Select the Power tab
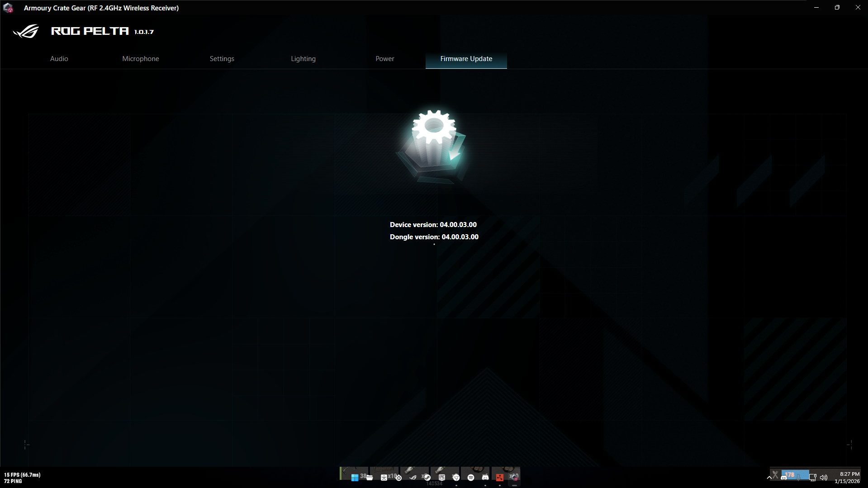 pos(384,59)
